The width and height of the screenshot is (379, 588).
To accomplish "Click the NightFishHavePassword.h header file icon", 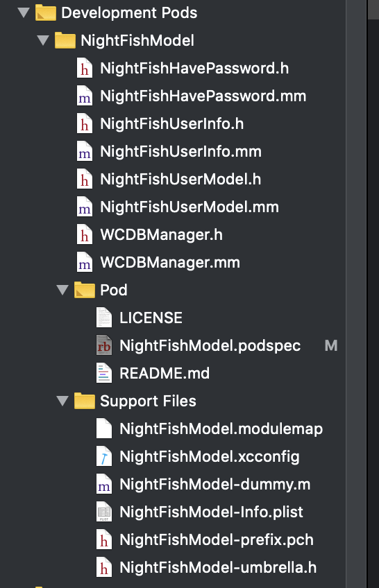I will click(x=85, y=68).
